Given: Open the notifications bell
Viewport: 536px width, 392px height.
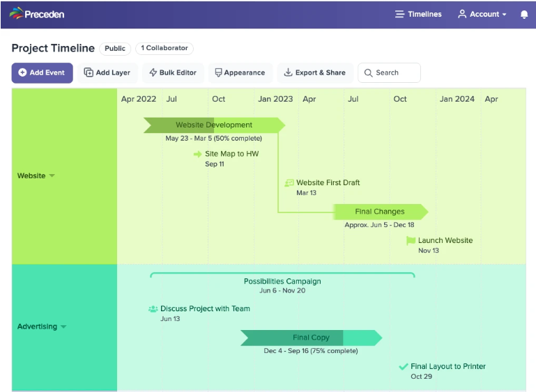Looking at the screenshot, I should (524, 15).
